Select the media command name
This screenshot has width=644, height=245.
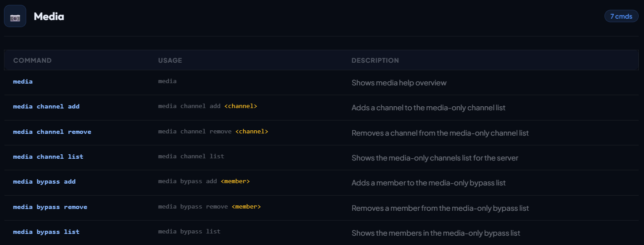[x=23, y=81]
